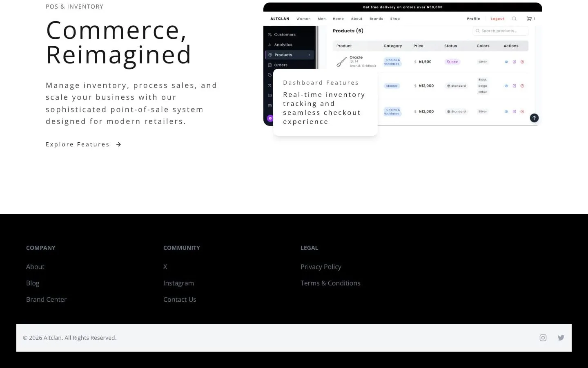
Task: View the Oracle product via eye icon
Action: pos(506,62)
